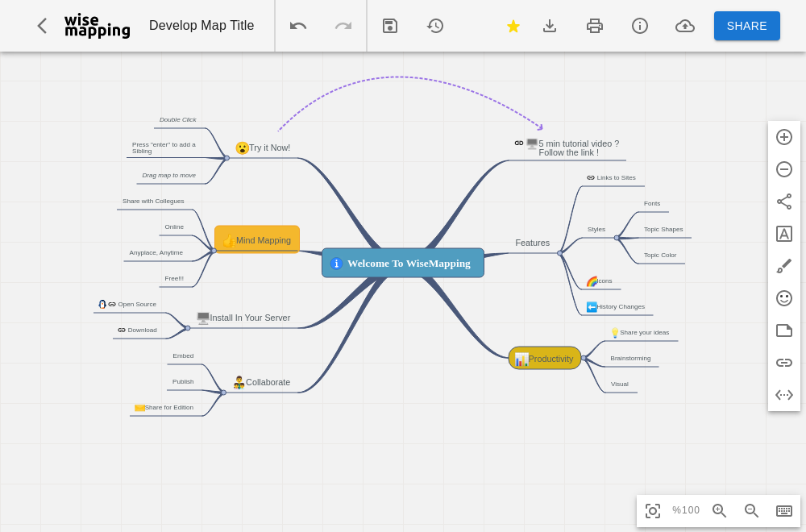Undo the last change
This screenshot has width=806, height=532.
tap(298, 26)
